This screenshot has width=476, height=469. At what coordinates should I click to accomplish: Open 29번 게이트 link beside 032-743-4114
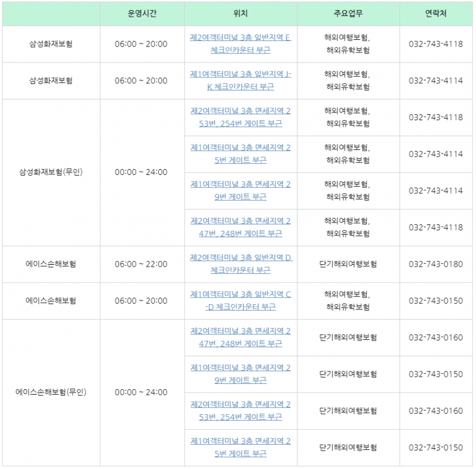click(x=240, y=190)
